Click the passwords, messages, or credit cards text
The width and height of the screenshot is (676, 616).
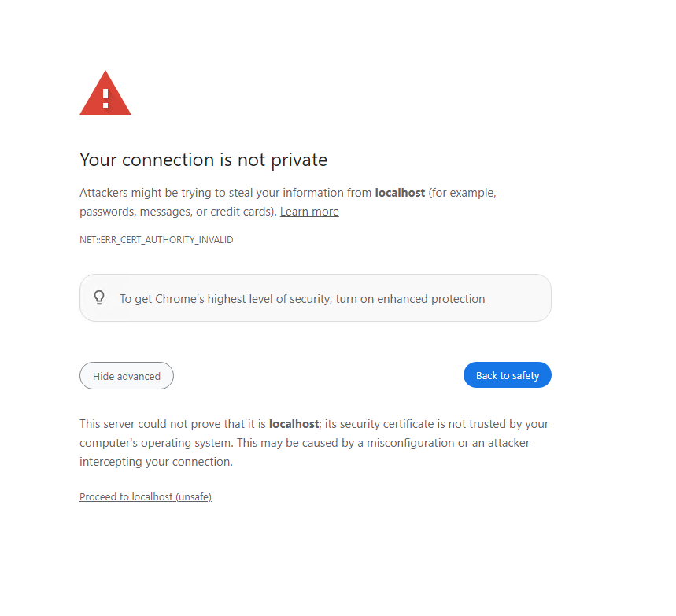pyautogui.click(x=178, y=212)
